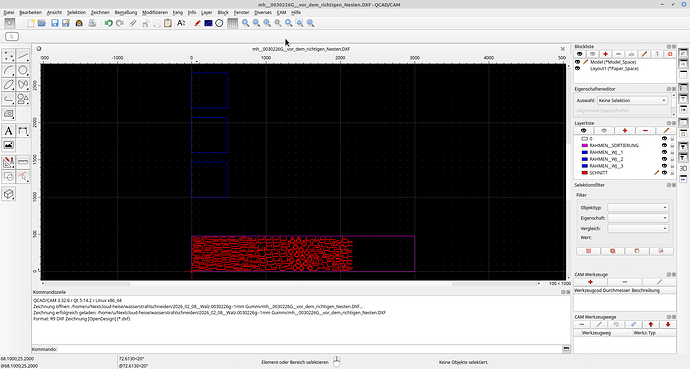Open the Zeichnen menu
The image size is (690, 369).
(100, 12)
